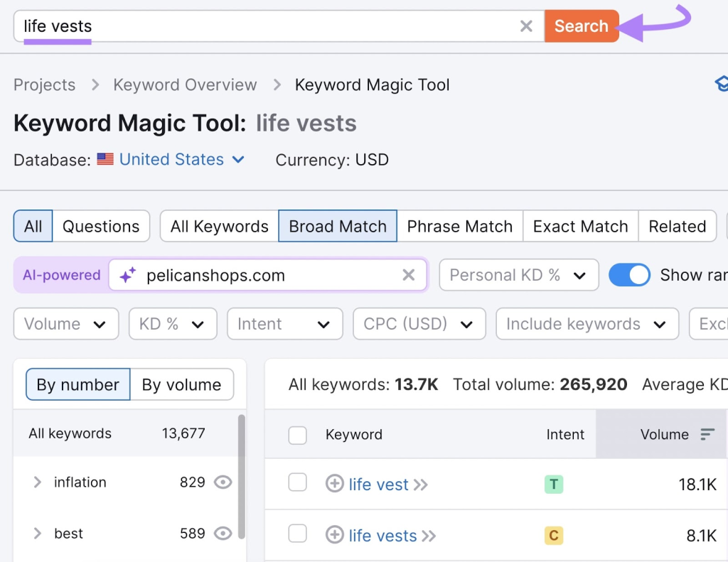The height and width of the screenshot is (562, 728).
Task: Check the select-all keywords checkbox
Action: [x=297, y=435]
